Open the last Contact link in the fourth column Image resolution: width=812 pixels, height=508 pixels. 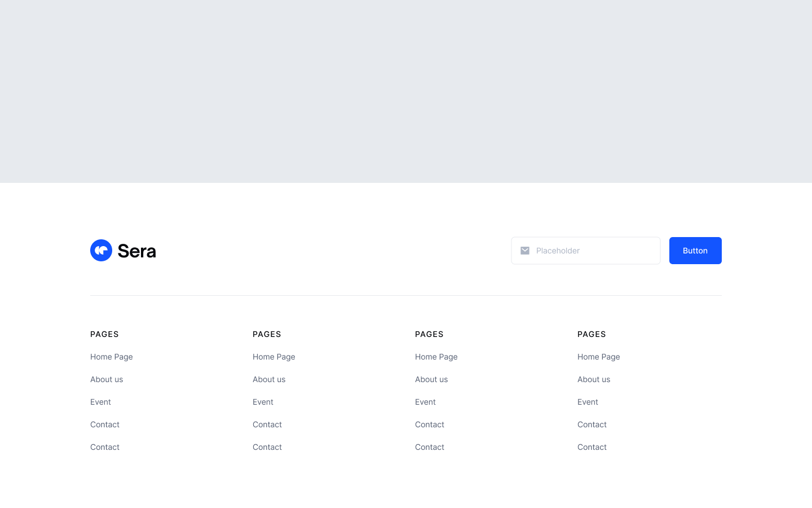[592, 447]
